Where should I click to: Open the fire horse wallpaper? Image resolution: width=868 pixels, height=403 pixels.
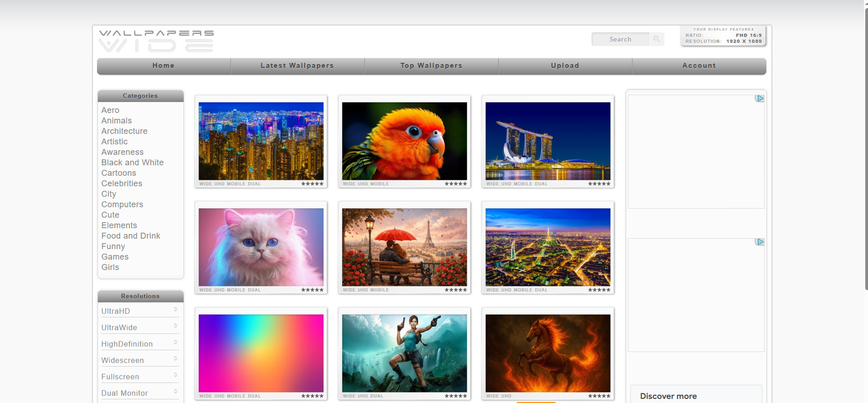[548, 353]
